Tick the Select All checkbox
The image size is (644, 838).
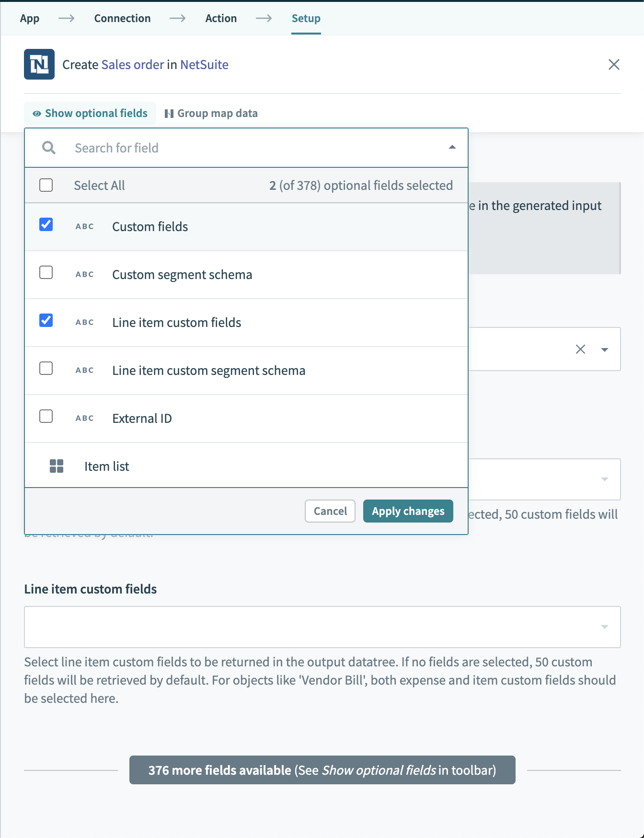coord(46,185)
